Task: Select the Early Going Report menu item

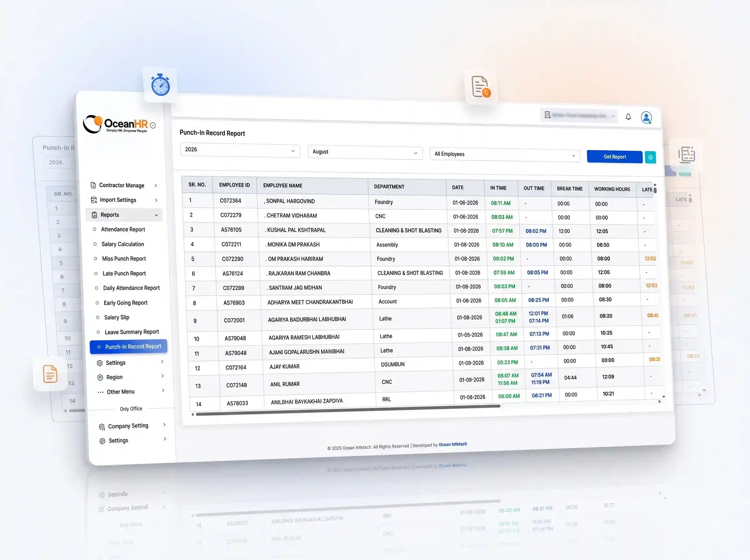Action: click(125, 303)
